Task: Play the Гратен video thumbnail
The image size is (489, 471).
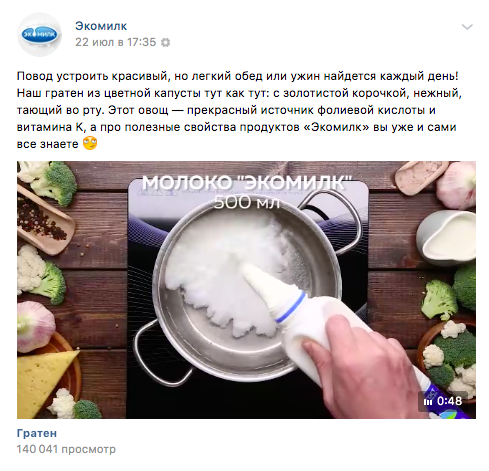Action: coord(246,290)
